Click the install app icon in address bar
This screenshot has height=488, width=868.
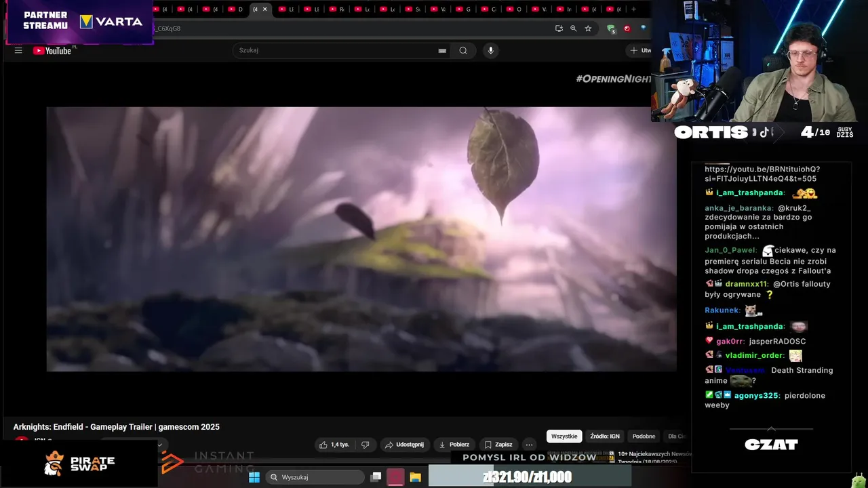point(559,28)
